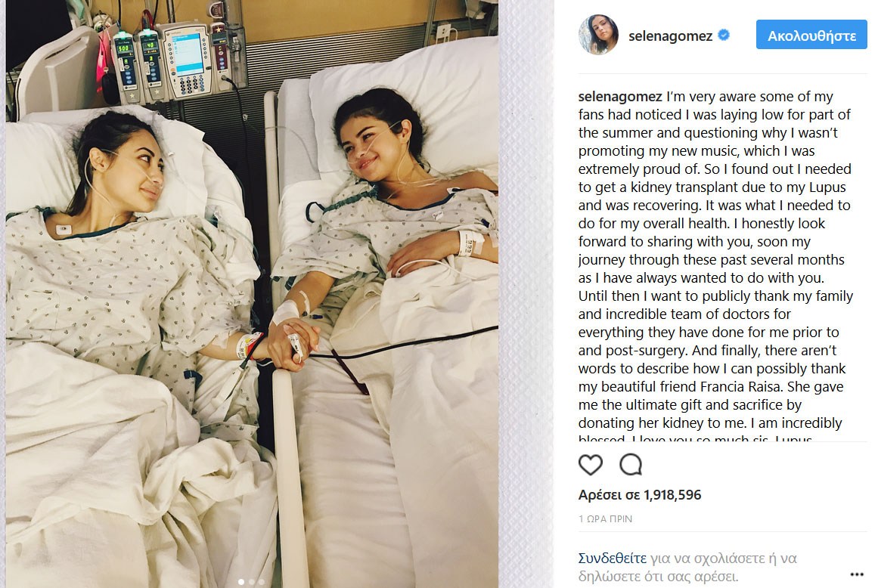Open the 1 ΩΡΑ ΠΡΙΝ timestamp

(605, 518)
